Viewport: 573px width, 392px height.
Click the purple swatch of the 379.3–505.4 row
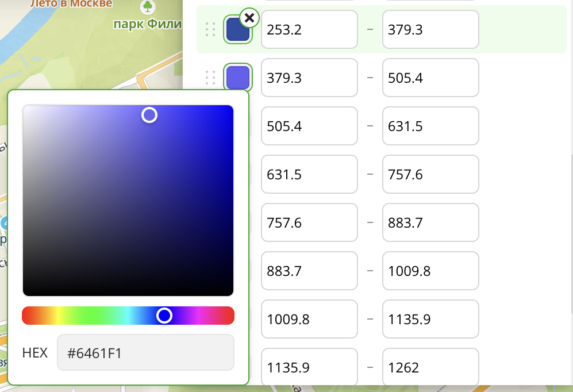tap(238, 78)
